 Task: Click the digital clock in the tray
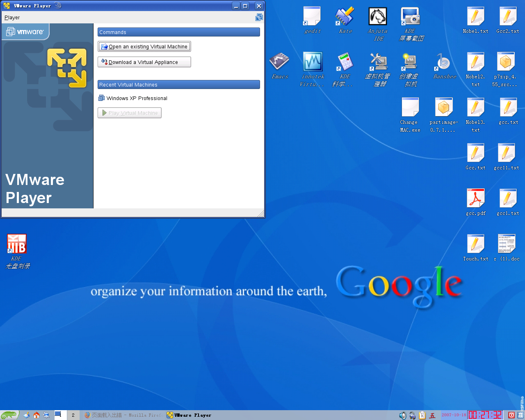pyautogui.click(x=485, y=415)
